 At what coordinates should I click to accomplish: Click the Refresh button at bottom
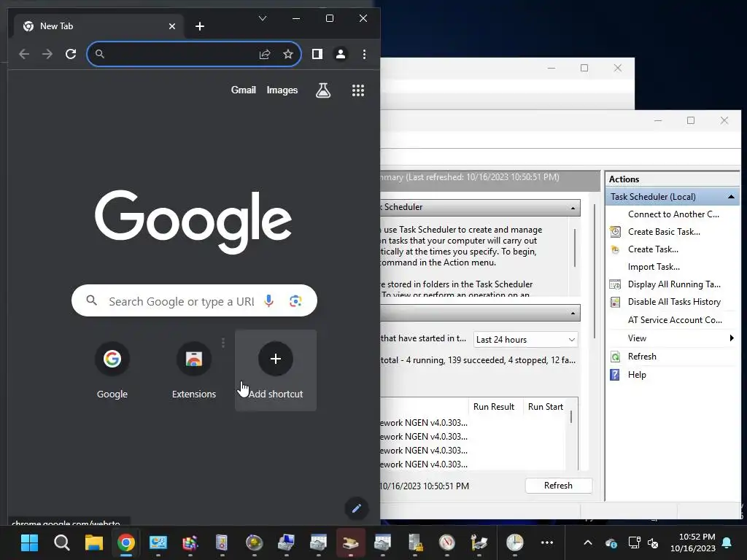[558, 486]
